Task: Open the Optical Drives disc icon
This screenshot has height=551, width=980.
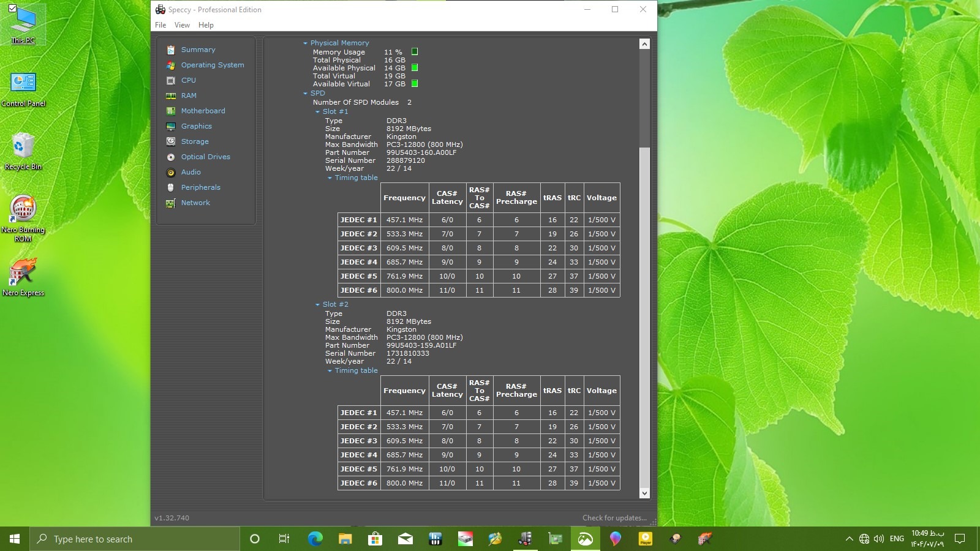Action: coord(171,157)
